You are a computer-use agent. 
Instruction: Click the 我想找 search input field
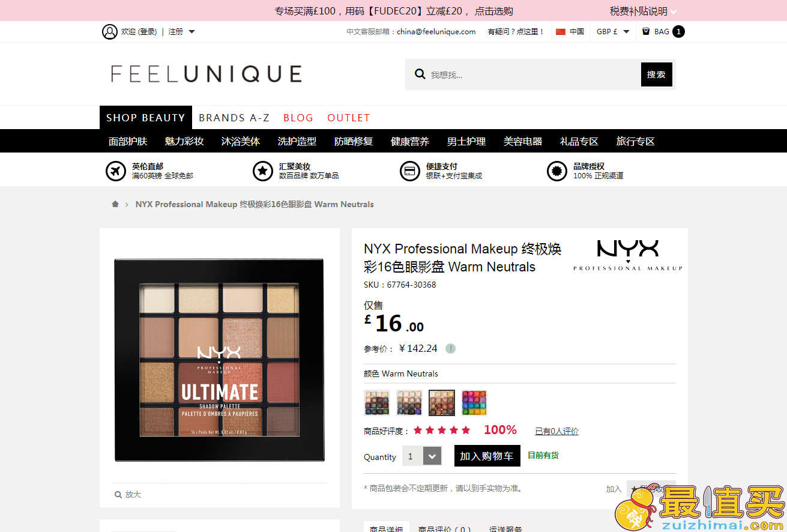click(x=533, y=74)
